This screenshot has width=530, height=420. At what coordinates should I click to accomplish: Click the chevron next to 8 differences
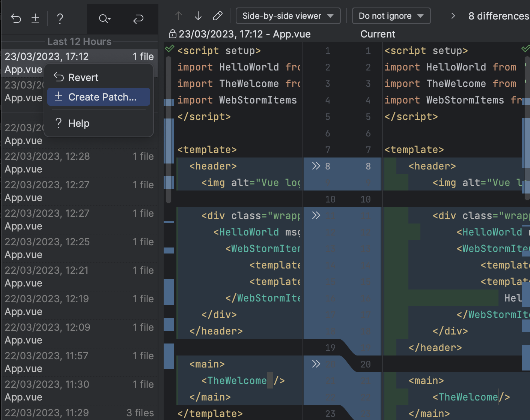(453, 16)
